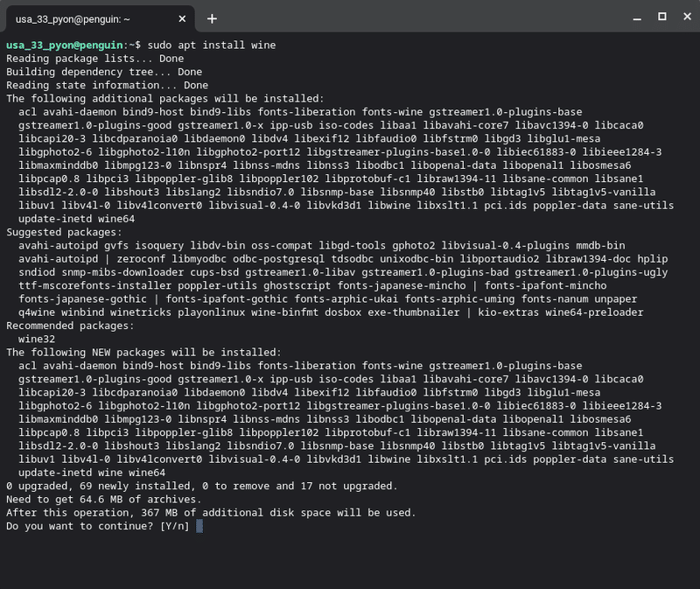
Task: Click 'Reading package lists... Done' line
Action: coord(95,59)
